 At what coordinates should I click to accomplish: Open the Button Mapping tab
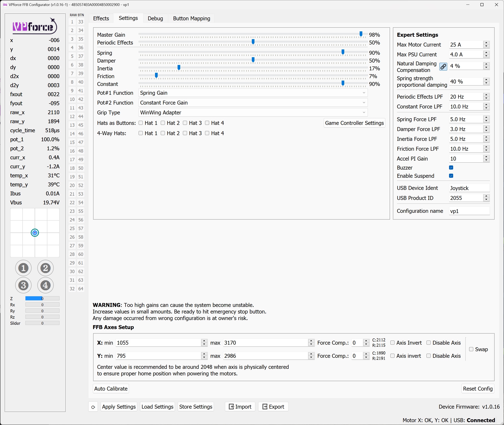coord(192,18)
